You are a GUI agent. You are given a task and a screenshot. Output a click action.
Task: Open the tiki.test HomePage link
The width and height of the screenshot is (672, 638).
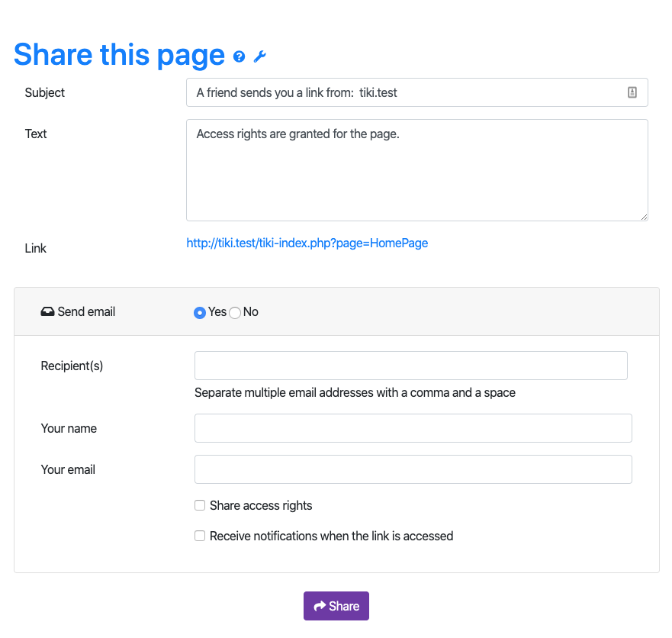click(x=307, y=243)
